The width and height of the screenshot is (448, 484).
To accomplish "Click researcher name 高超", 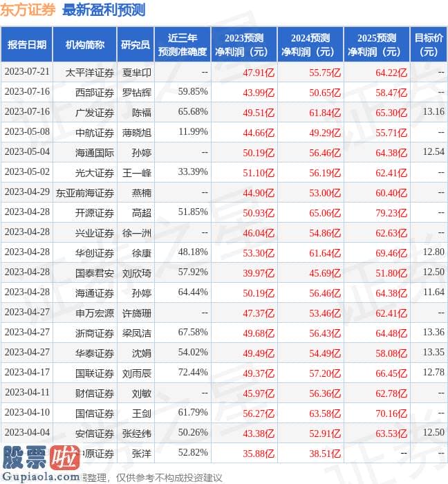I will pyautogui.click(x=142, y=213).
